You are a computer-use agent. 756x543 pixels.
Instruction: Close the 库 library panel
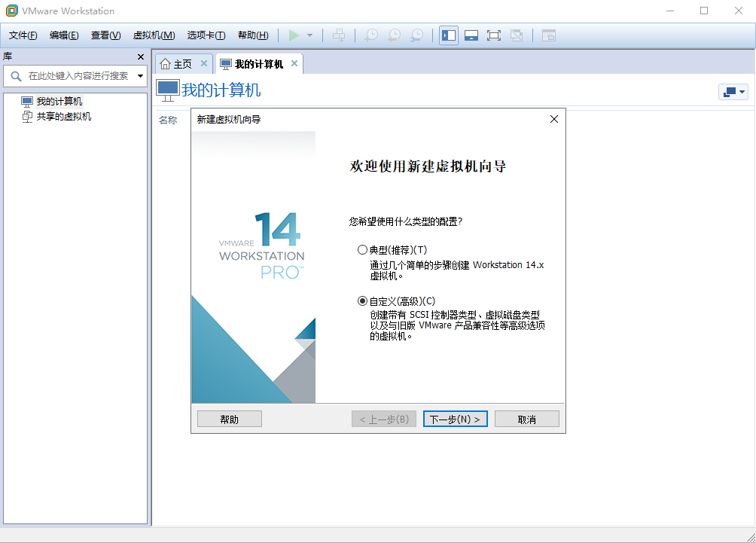point(141,57)
